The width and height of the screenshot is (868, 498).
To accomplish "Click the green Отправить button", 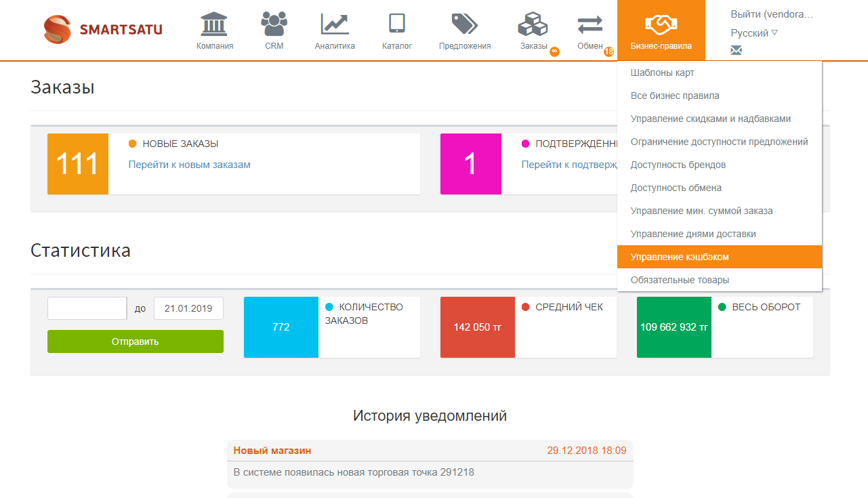I will (136, 341).
